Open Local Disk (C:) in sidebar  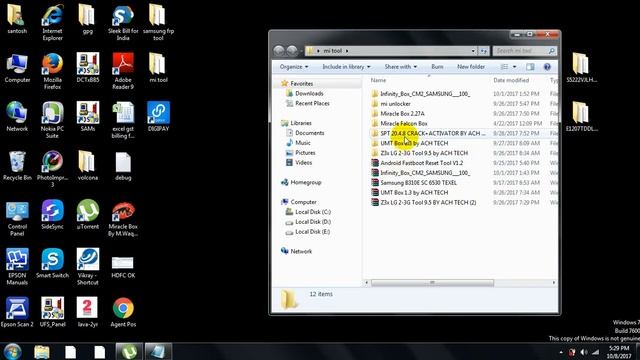coord(313,212)
